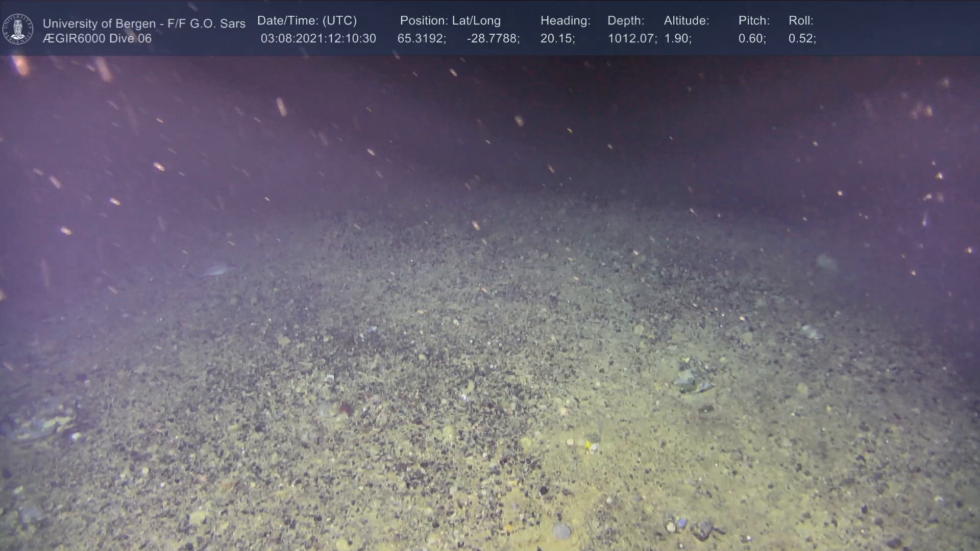Viewport: 980px width, 551px height.
Task: Click the pale fish-like shape at left
Action: [x=217, y=269]
